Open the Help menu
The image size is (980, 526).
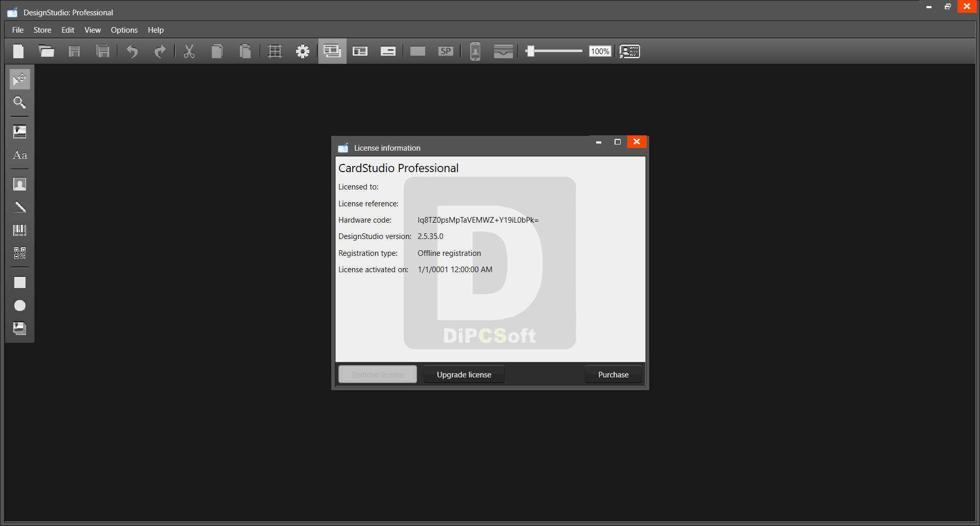click(x=156, y=30)
